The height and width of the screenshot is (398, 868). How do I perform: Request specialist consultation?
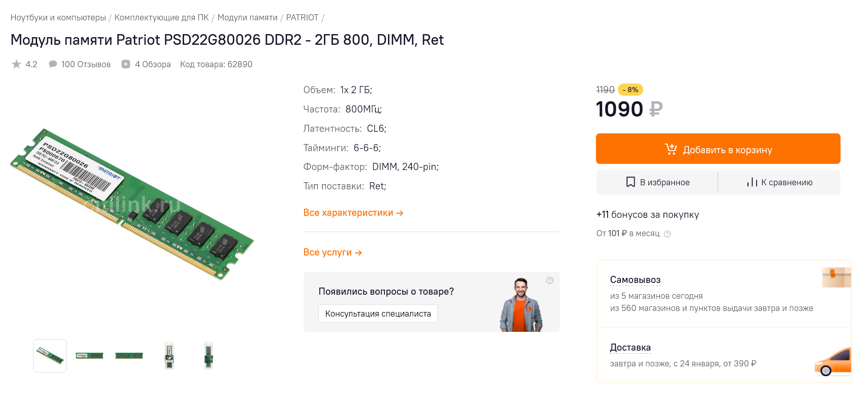pyautogui.click(x=378, y=314)
